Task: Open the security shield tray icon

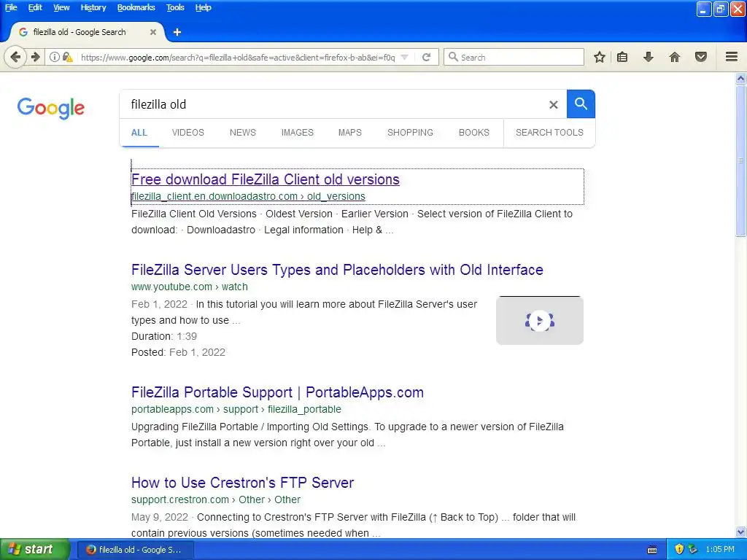Action: (x=679, y=549)
